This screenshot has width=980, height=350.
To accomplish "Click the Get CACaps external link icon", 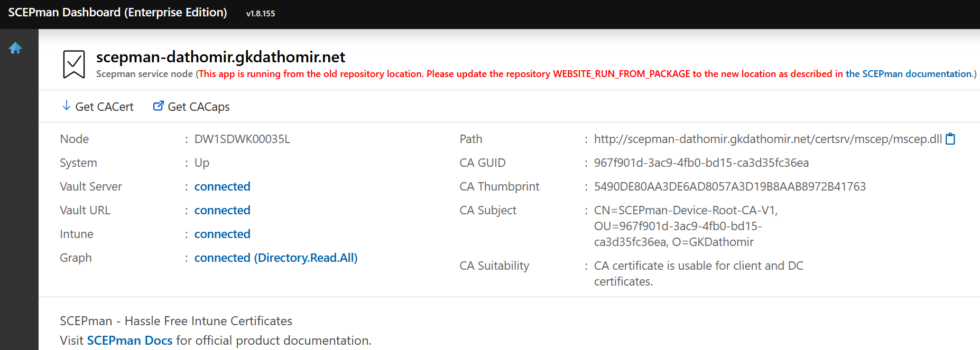I will (x=158, y=106).
